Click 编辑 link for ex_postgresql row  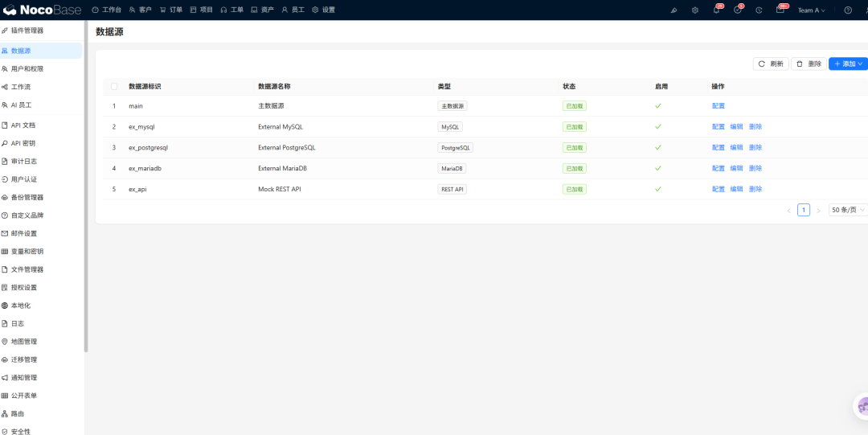coord(736,147)
